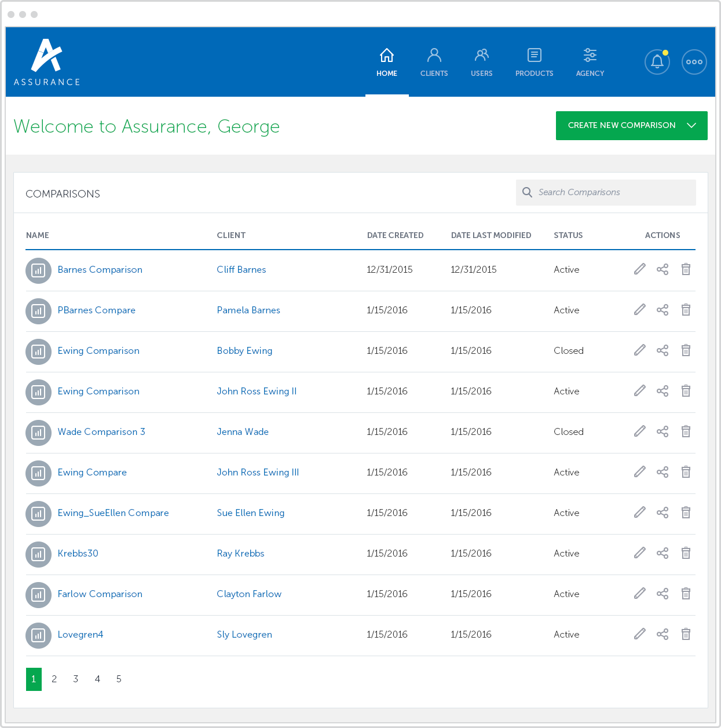721x728 pixels.
Task: Delete Bobby Ewing's comparison
Action: [x=686, y=350]
